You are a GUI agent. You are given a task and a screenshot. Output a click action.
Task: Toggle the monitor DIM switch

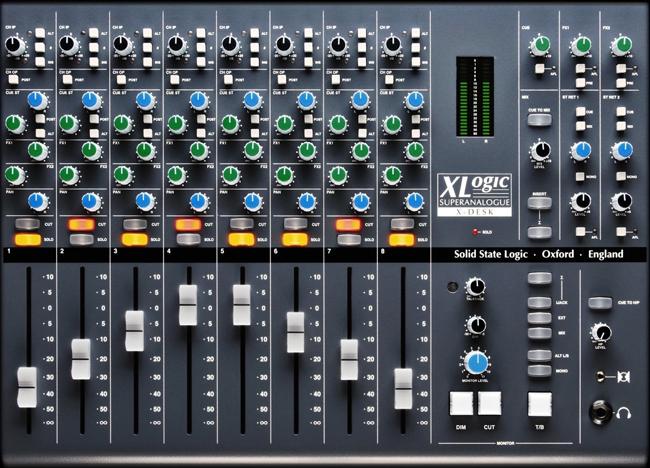coord(461,403)
